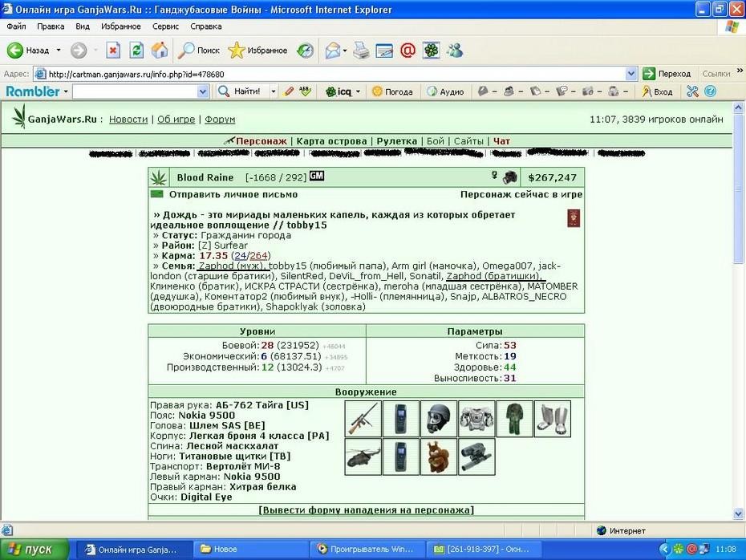Open the History clock icon
The width and height of the screenshot is (746, 560).
click(x=305, y=51)
